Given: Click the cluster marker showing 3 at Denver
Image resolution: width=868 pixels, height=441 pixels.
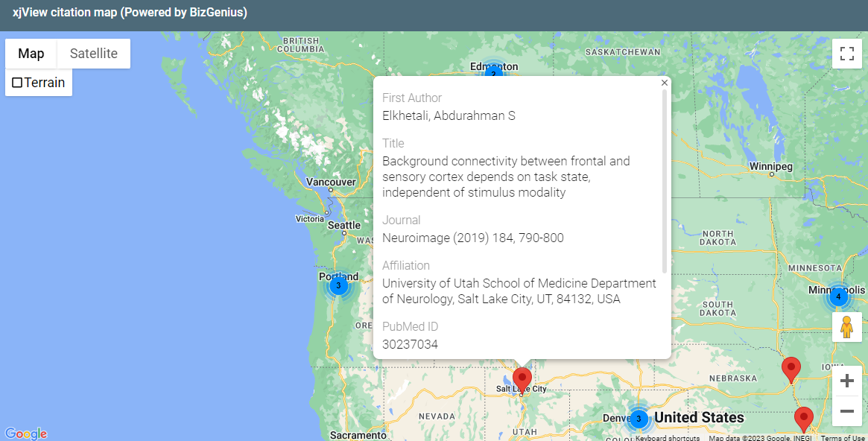Looking at the screenshot, I should 639,419.
